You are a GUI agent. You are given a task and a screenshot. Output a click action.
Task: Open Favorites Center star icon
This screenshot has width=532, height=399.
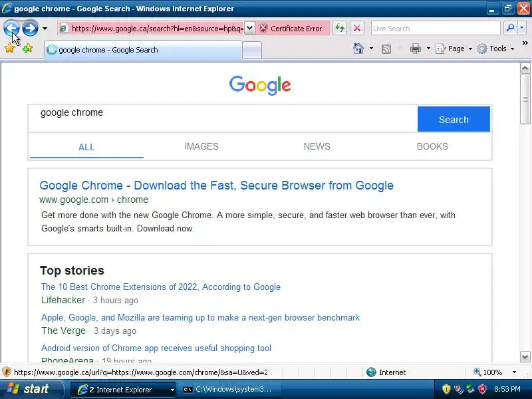click(x=10, y=49)
